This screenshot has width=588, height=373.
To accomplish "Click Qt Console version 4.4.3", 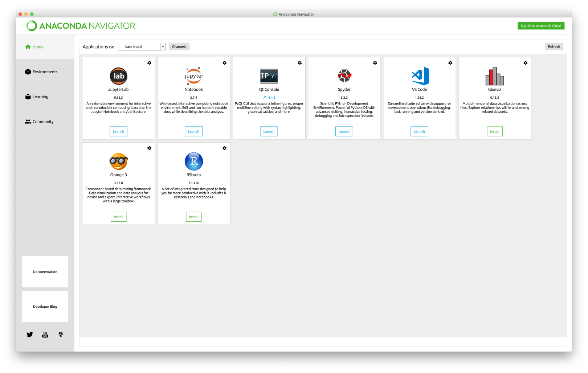I will click(271, 98).
